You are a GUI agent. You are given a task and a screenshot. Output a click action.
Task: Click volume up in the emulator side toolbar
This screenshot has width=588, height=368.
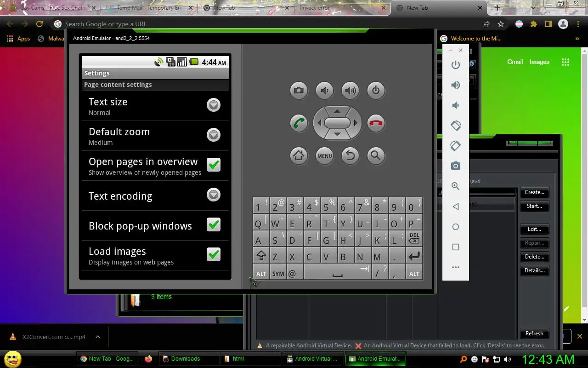coord(455,85)
